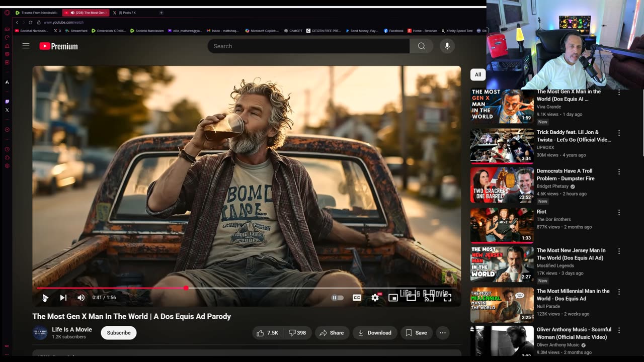Click Bridget Phetasy channel name

552,187
